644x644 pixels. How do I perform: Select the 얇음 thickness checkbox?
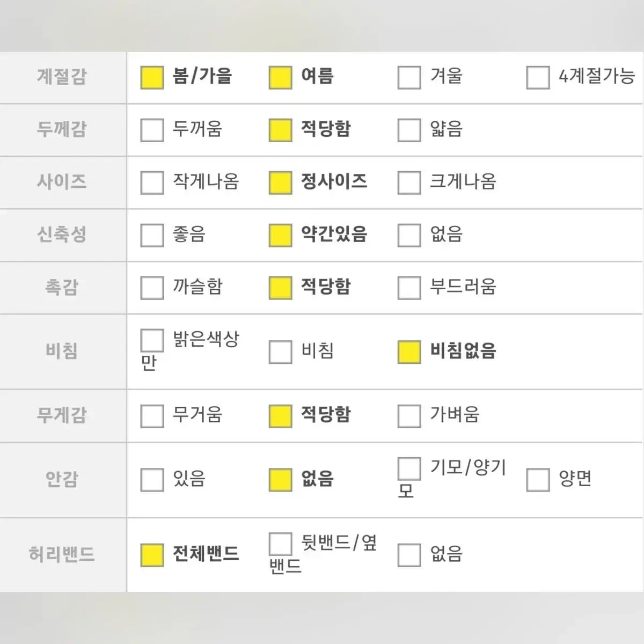tap(409, 130)
